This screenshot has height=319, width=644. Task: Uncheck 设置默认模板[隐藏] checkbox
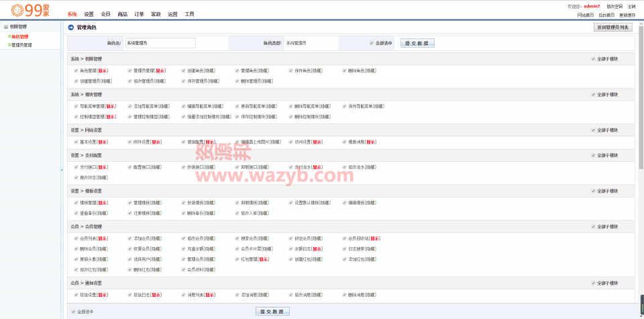[x=290, y=203]
